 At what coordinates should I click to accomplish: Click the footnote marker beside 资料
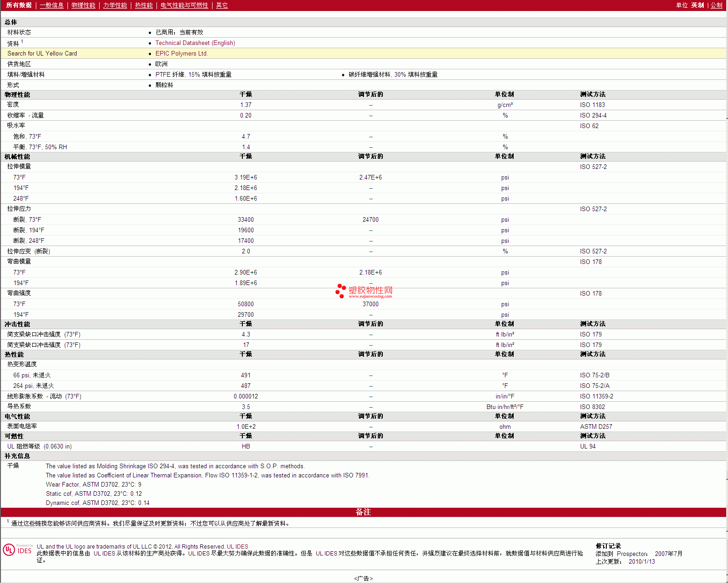22,42
